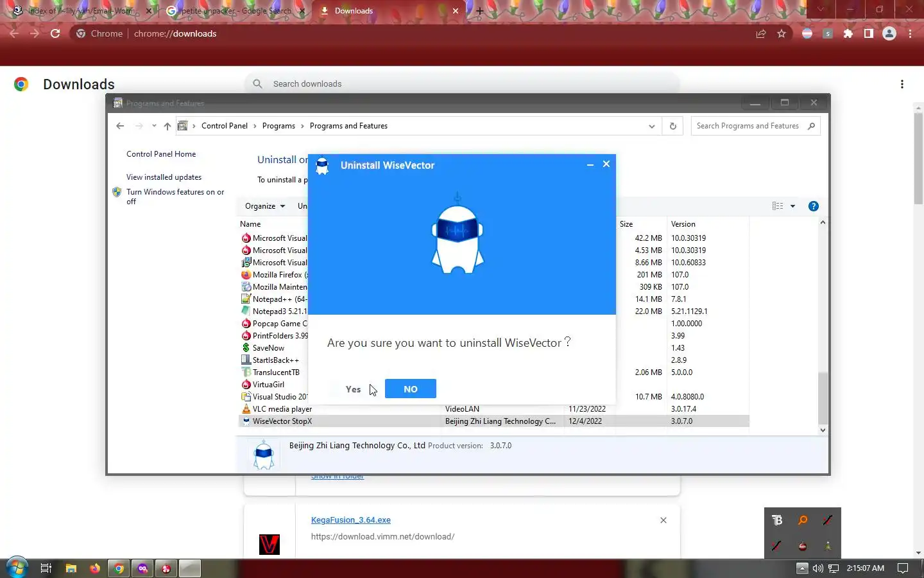Open the Organize dropdown menu
Viewport: 924px width, 578px height.
(264, 206)
